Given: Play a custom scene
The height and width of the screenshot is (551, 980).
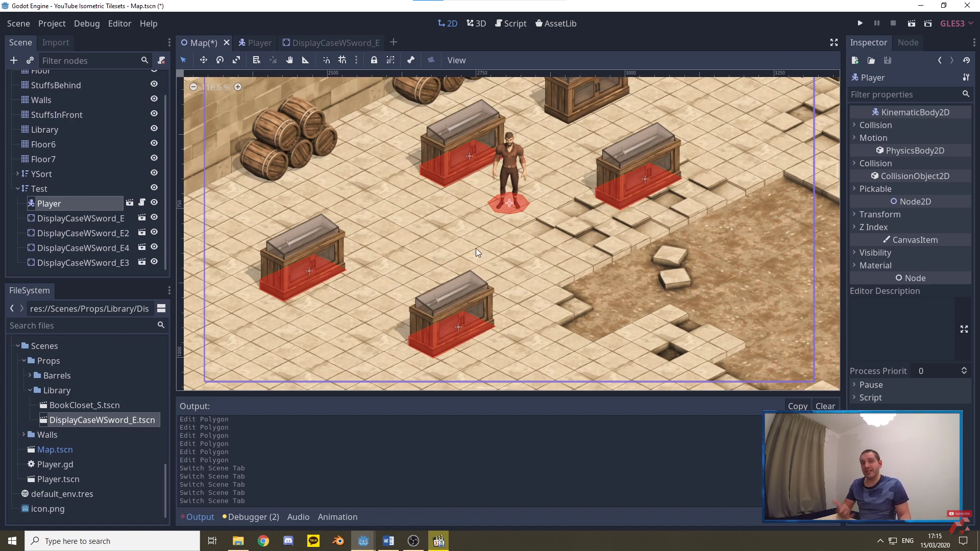Looking at the screenshot, I should click(x=928, y=23).
